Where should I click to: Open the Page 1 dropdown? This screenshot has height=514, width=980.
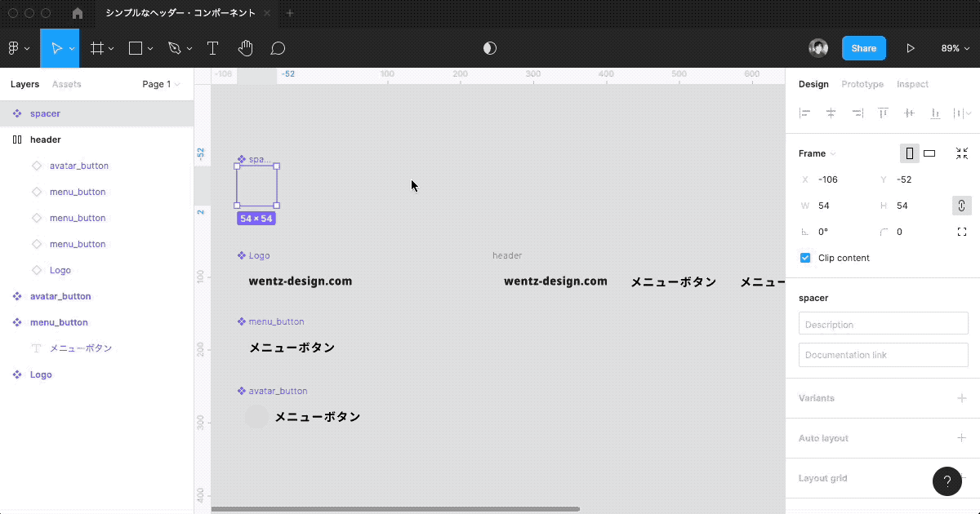(161, 84)
